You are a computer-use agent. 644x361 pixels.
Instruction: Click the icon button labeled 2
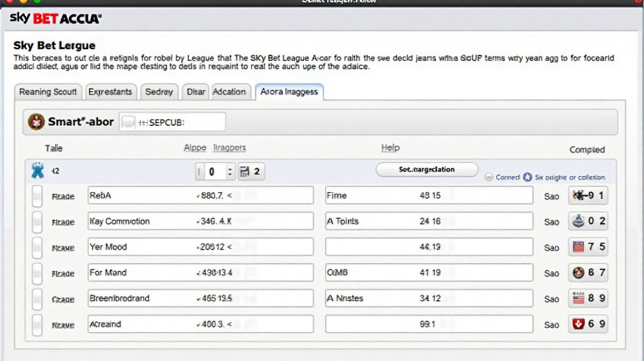[251, 171]
